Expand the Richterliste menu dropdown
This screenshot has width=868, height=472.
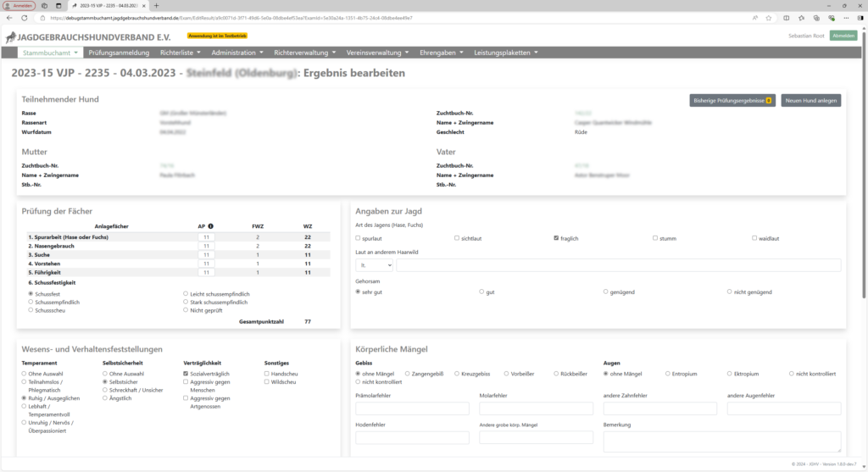181,53
